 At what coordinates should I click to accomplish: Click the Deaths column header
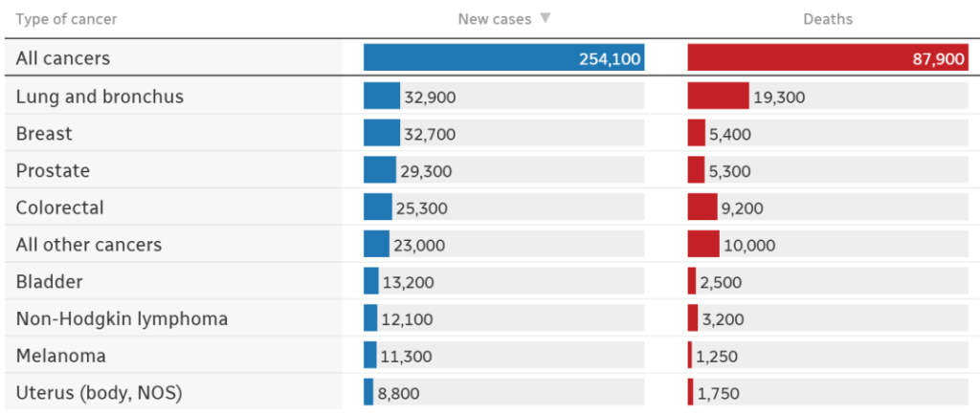click(828, 19)
